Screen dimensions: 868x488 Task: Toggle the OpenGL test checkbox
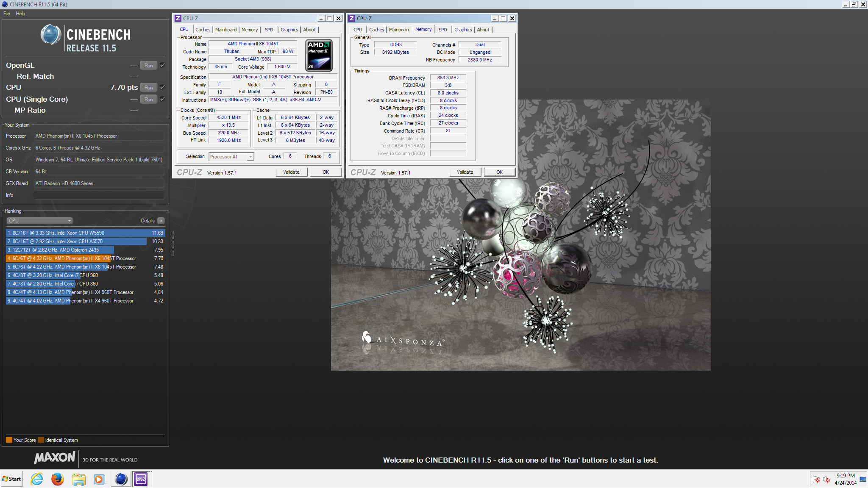(162, 65)
